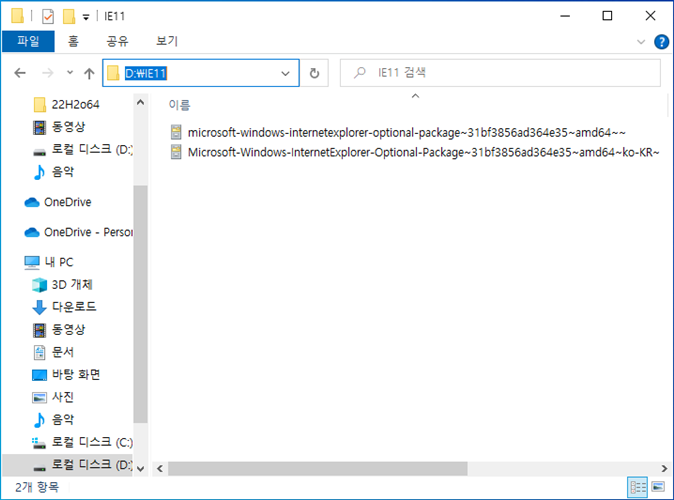Click the folder icon in the title bar
This screenshot has height=500, width=674.
click(x=17, y=16)
